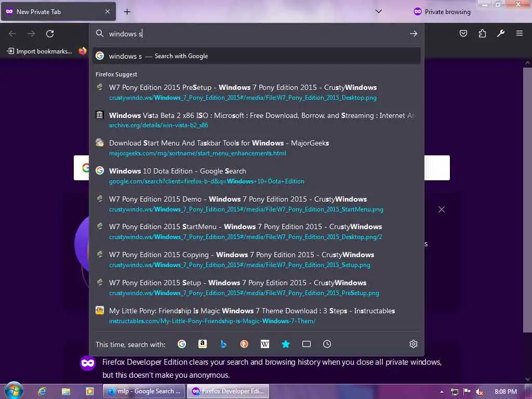This screenshot has width=532, height=399.
Task: Click the network tray icon
Action: (x=454, y=392)
